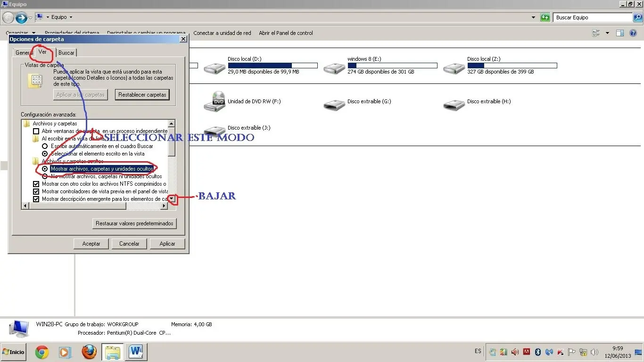644x362 pixels.
Task: Click the change view icon in toolbar
Action: (x=595, y=33)
